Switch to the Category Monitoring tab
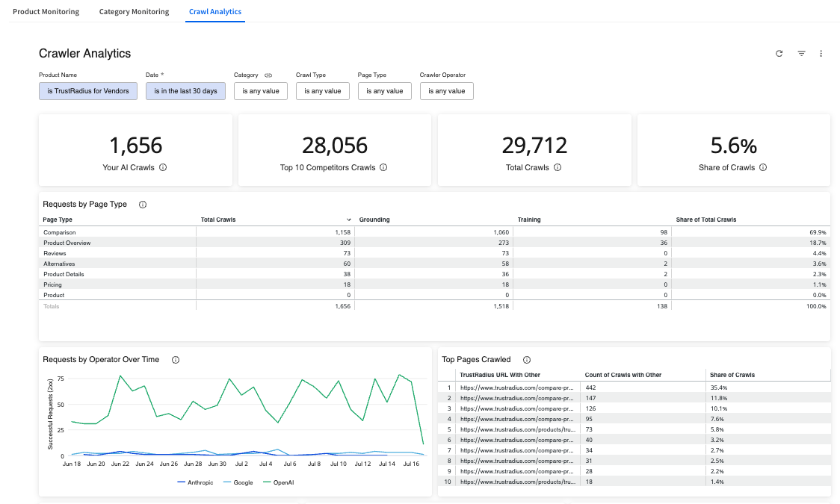Viewport: 840px width, 504px height. point(134,11)
